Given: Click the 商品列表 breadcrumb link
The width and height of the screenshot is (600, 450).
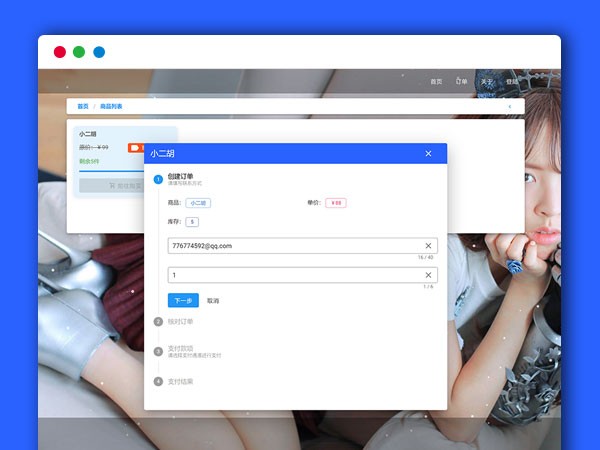Looking at the screenshot, I should coord(112,106).
